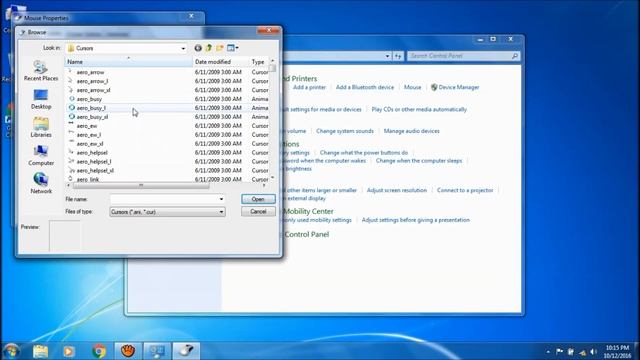
Task: Sort files by Type column header
Action: click(x=259, y=62)
